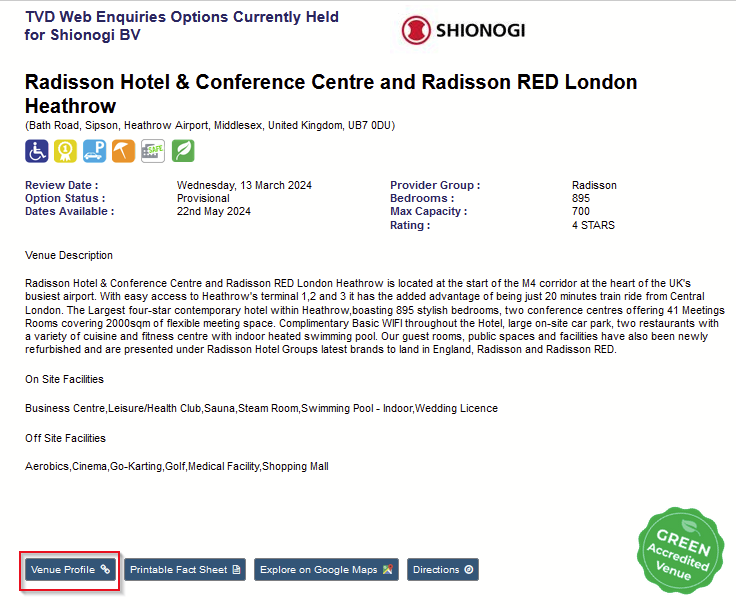The width and height of the screenshot is (736, 608).
Task: Click the TVD Web Enquiries page header
Action: point(182,26)
